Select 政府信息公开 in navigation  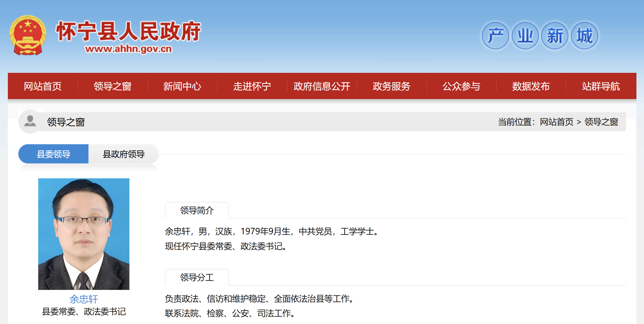coord(322,86)
